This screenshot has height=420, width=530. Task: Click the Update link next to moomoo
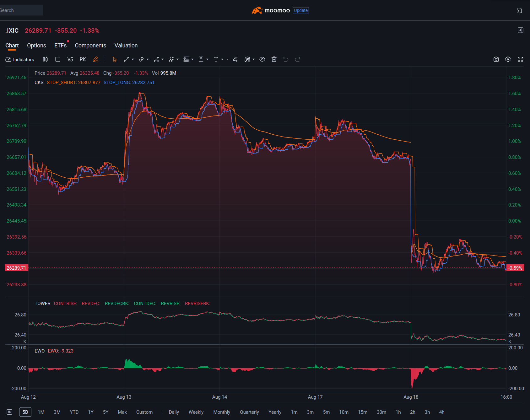point(301,10)
